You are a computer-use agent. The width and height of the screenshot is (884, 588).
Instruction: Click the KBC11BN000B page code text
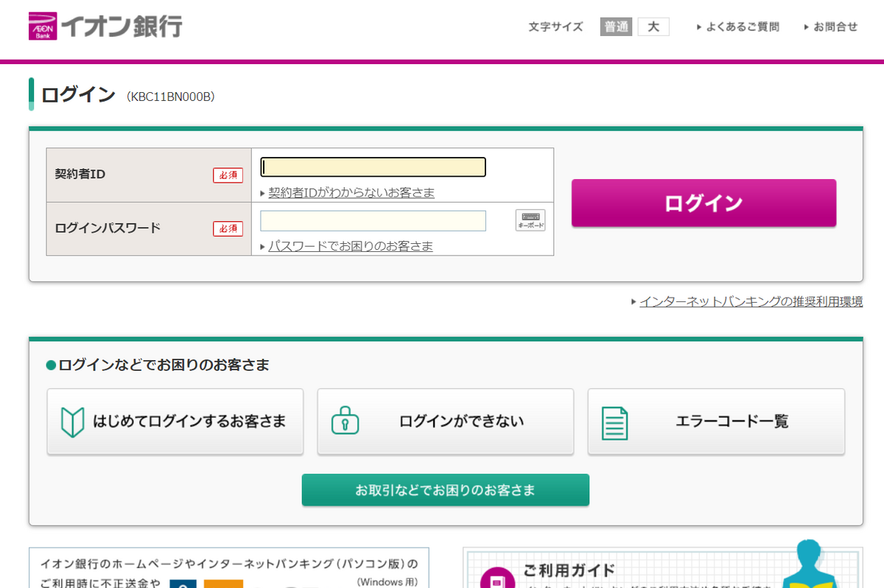pos(171,97)
